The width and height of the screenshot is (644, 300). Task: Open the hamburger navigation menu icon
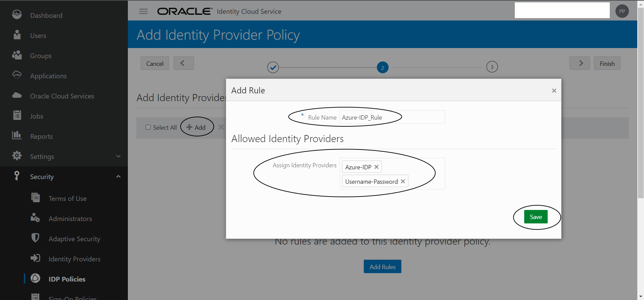click(143, 11)
